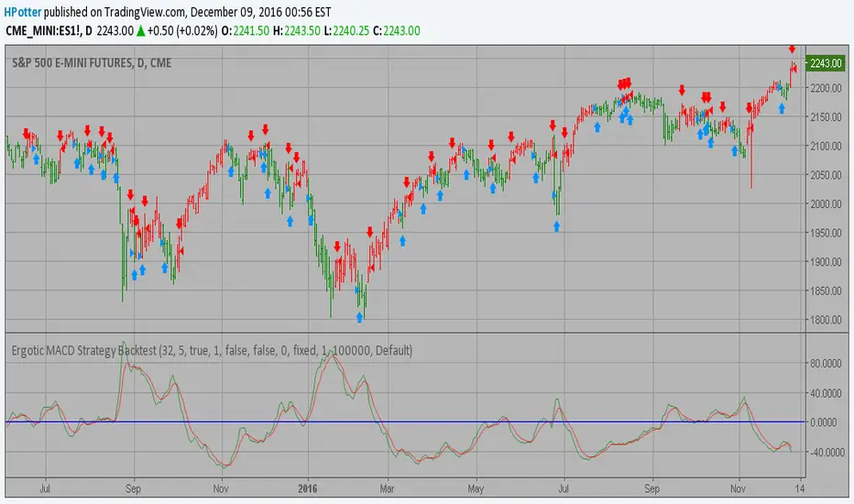Click the 0.0000 indicator axis label
854x504 pixels.
pos(826,422)
